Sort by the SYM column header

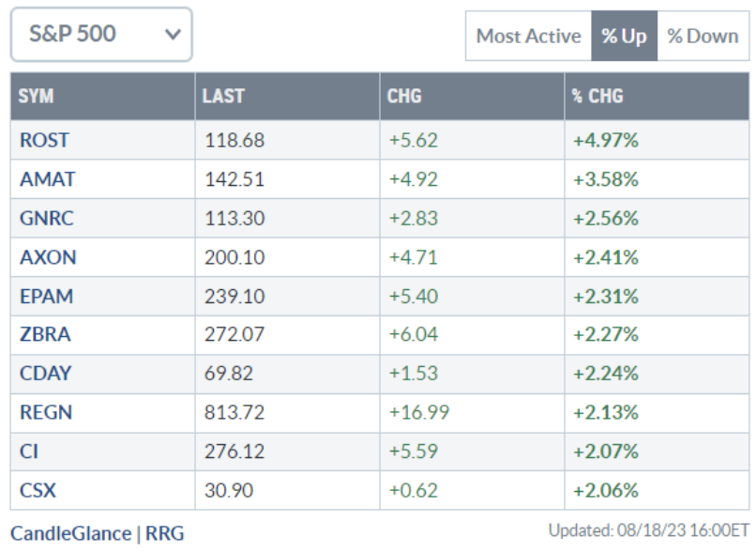[x=37, y=96]
